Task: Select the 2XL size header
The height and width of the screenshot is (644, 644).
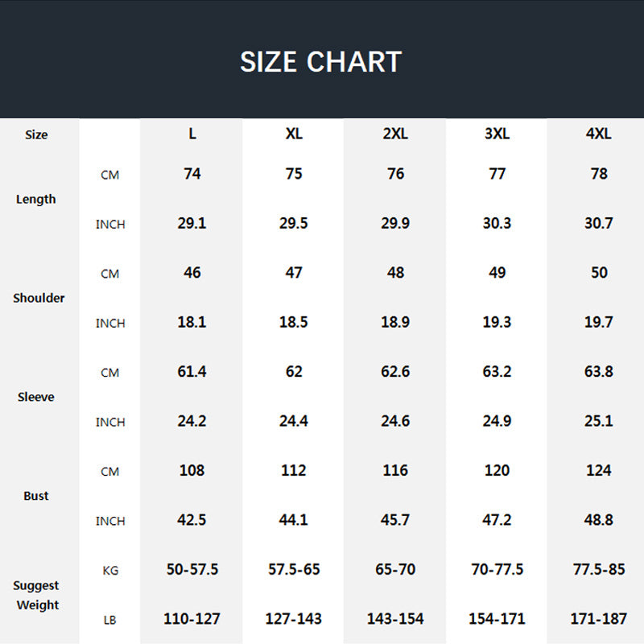Action: [x=395, y=134]
